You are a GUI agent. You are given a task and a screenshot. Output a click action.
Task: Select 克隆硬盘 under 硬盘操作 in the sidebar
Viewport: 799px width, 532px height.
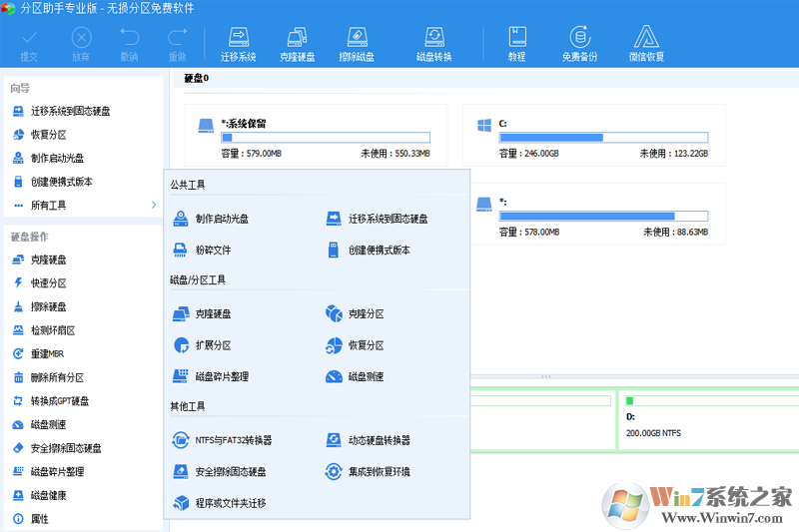pos(40,260)
